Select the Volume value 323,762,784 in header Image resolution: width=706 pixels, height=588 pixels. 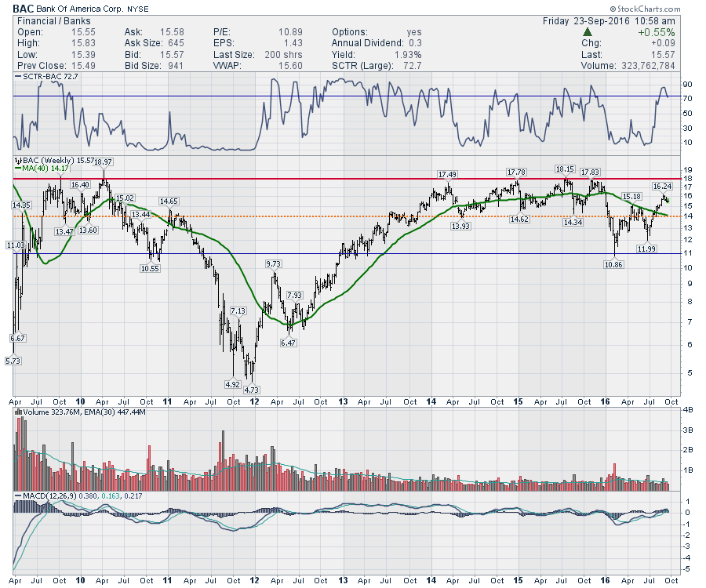(x=648, y=66)
